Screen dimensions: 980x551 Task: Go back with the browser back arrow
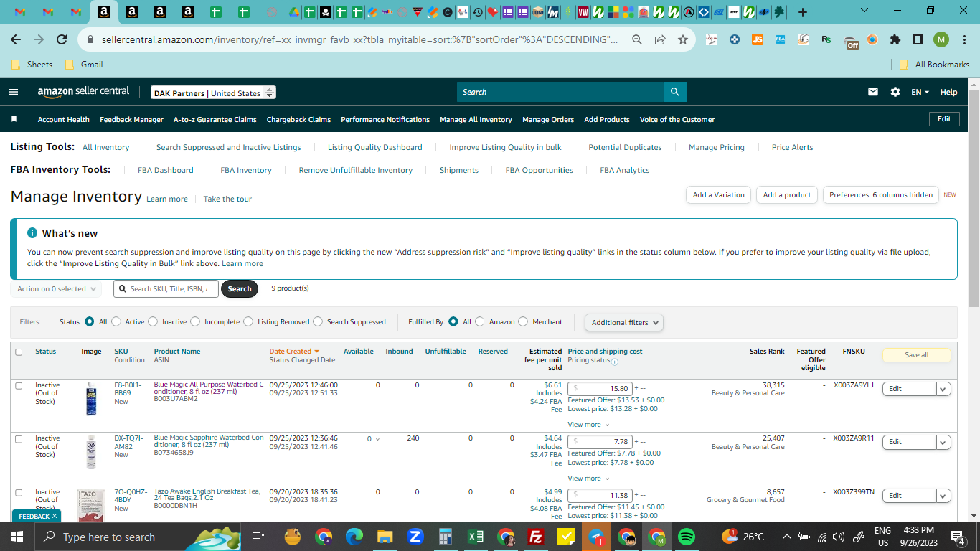(16, 39)
